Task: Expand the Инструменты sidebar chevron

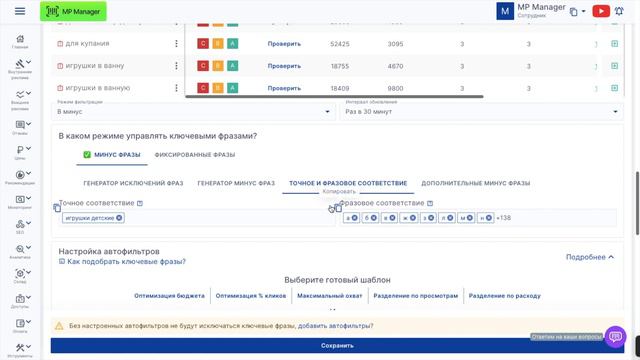Action: (x=28, y=347)
